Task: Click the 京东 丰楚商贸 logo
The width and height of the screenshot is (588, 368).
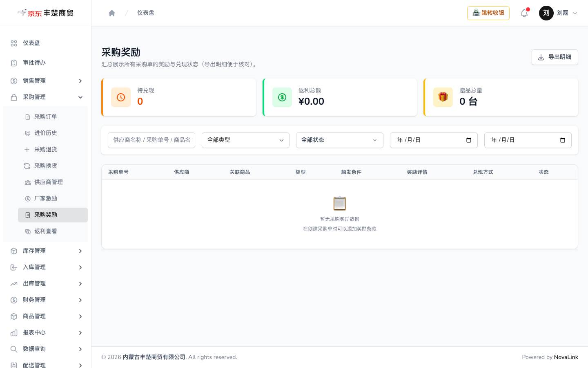Action: point(45,13)
